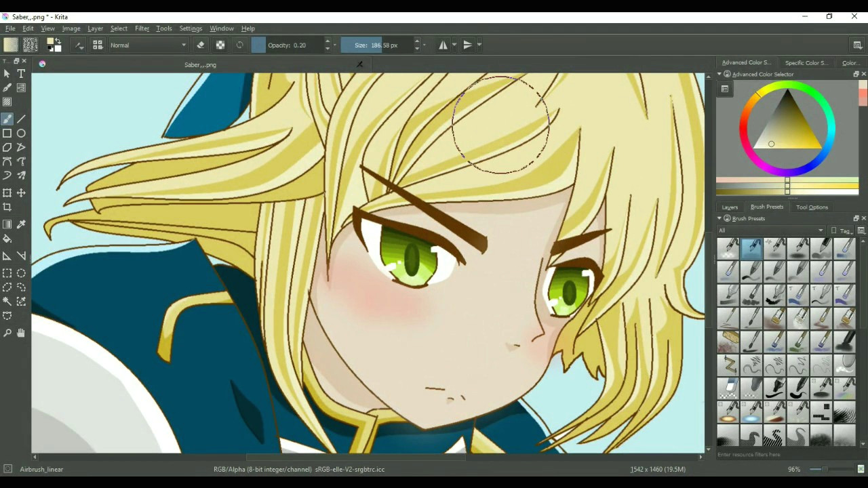Viewport: 868px width, 488px height.
Task: Open Advanced Color Selector settings button
Action: click(x=724, y=89)
